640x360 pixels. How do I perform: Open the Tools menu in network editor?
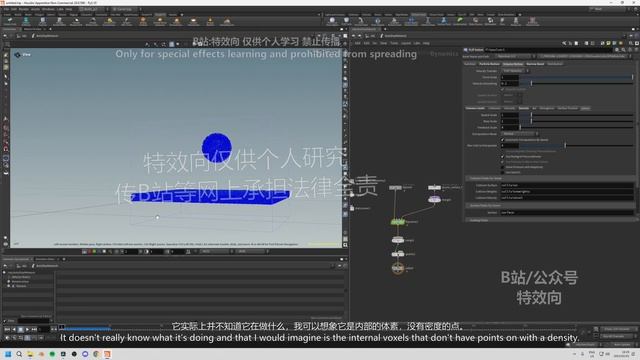click(x=394, y=43)
